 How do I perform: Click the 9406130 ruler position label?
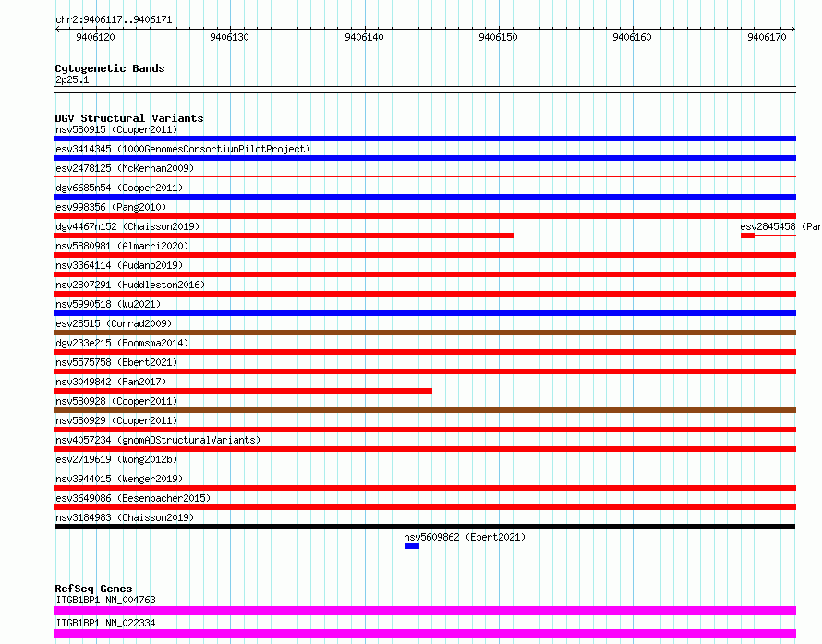(229, 37)
